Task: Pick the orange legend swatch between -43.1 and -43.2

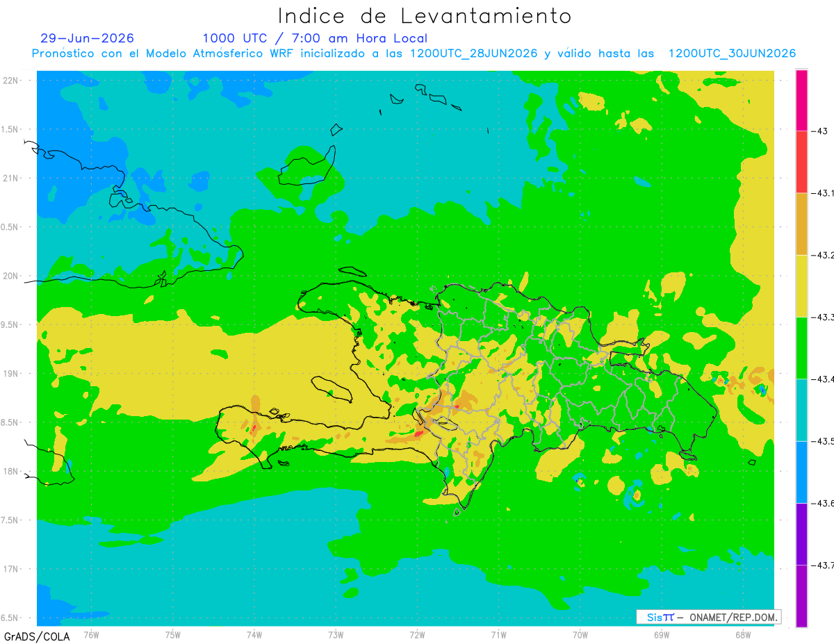Action: [801, 224]
